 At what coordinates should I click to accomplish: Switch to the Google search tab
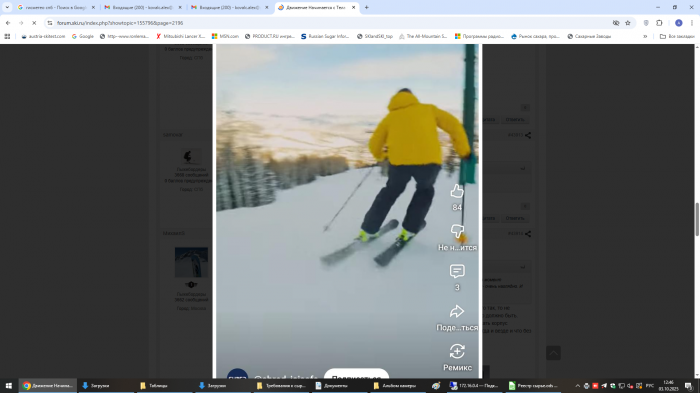pos(55,7)
